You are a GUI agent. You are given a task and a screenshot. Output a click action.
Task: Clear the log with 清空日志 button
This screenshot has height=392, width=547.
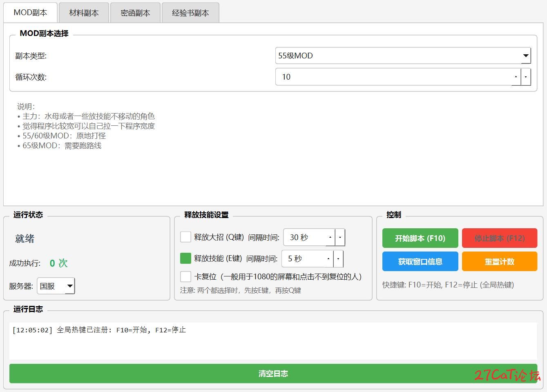(x=273, y=373)
